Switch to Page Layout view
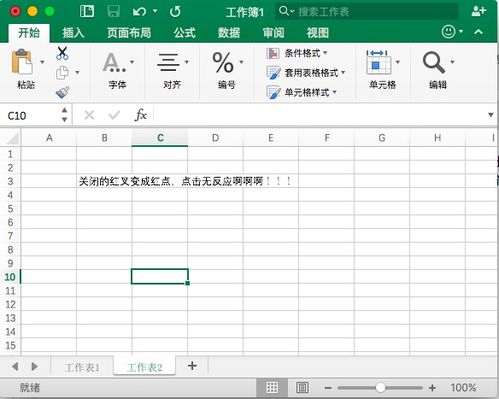 [x=302, y=387]
